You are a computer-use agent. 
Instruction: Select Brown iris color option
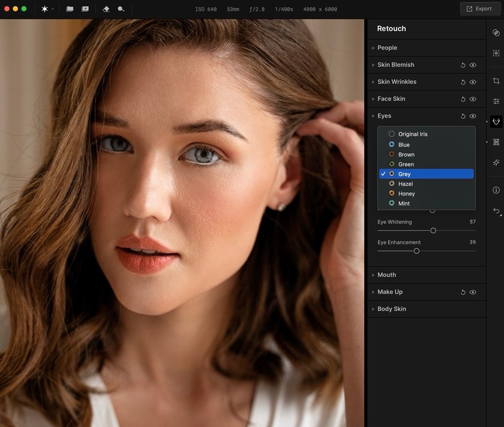point(426,154)
